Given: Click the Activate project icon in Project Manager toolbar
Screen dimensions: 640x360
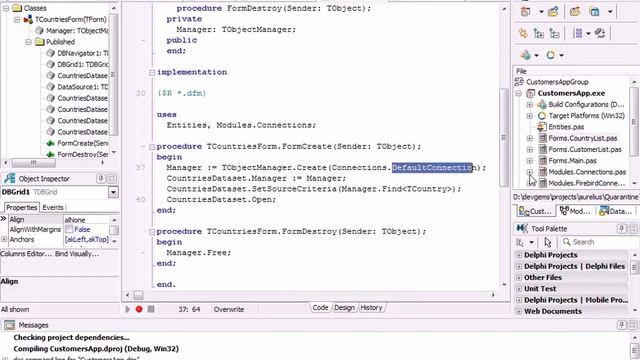Looking at the screenshot, I should click(526, 11).
